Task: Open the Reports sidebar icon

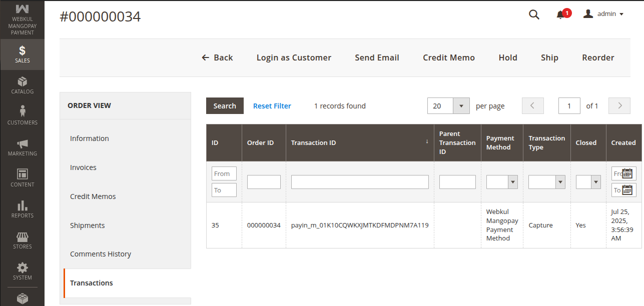Action: point(22,210)
